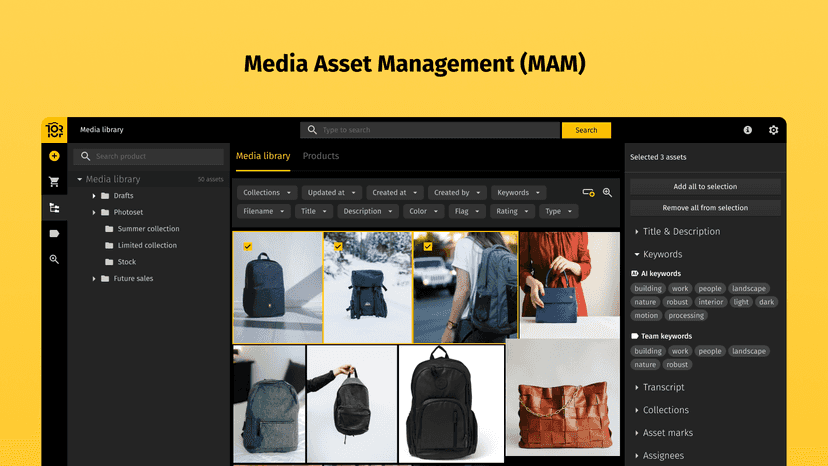Open the Type filter dropdown

[x=559, y=211]
